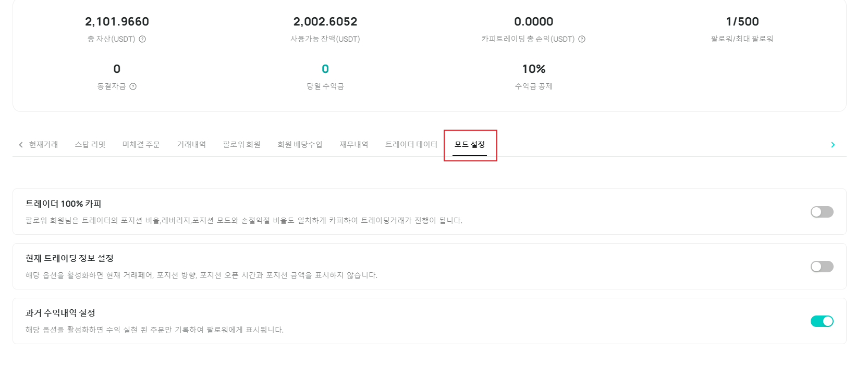Go to 거래내역 tab

pyautogui.click(x=191, y=144)
